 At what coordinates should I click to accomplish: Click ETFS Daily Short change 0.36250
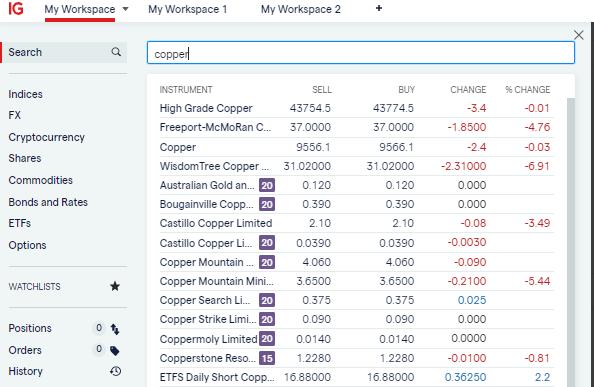pyautogui.click(x=466, y=377)
